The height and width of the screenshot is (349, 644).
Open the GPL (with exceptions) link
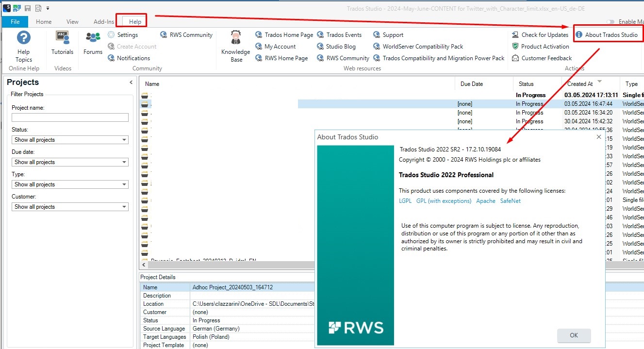click(x=444, y=201)
